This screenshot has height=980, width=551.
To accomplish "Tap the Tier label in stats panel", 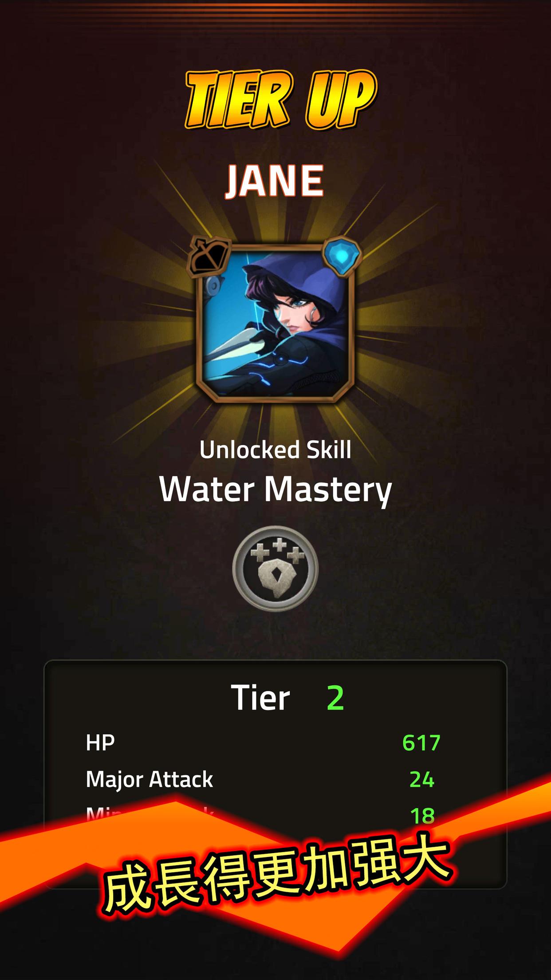I will [260, 698].
